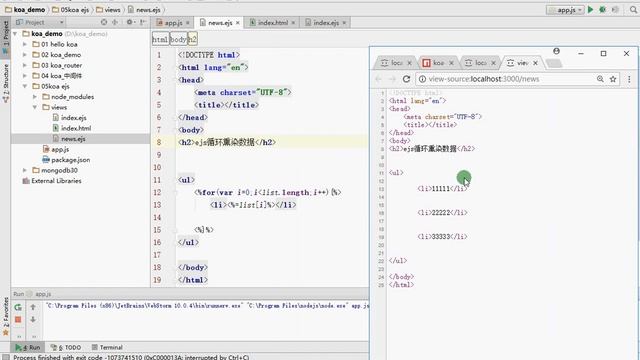Click code line 13 with list[i] item

(x=253, y=205)
